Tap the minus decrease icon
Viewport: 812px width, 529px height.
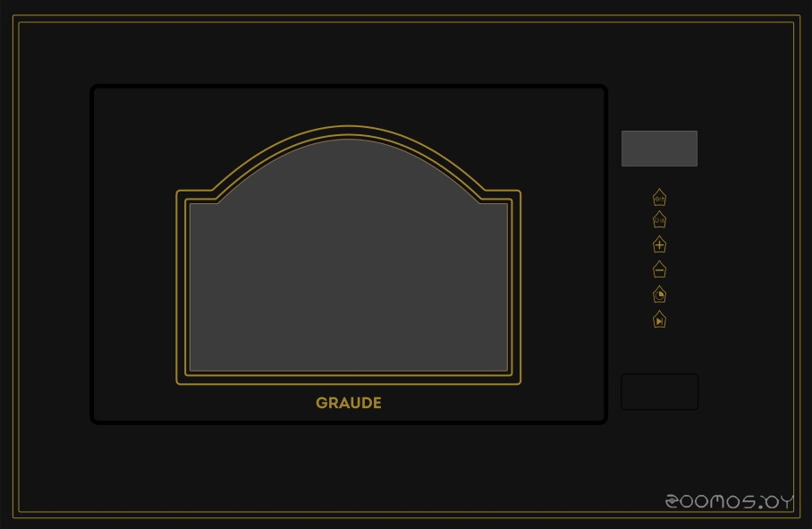pyautogui.click(x=659, y=269)
